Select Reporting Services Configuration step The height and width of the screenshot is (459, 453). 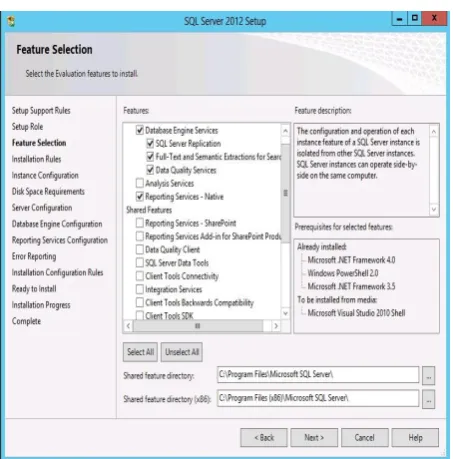(60, 240)
